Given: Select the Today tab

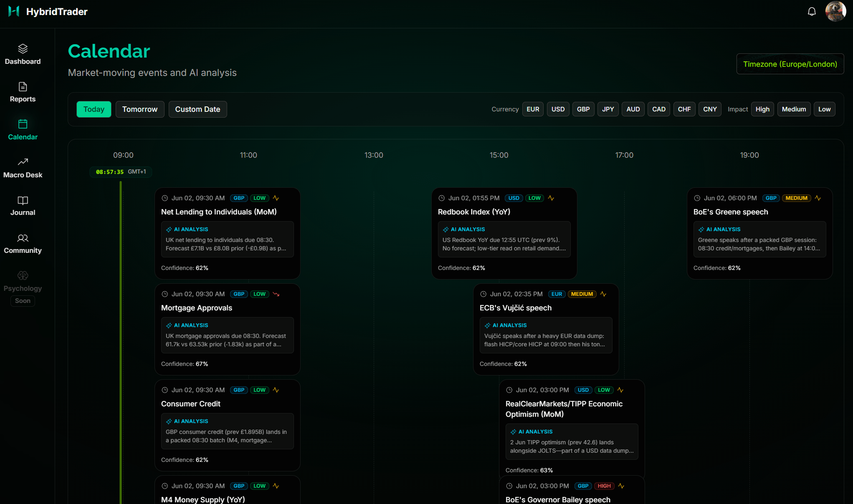Looking at the screenshot, I should [94, 109].
